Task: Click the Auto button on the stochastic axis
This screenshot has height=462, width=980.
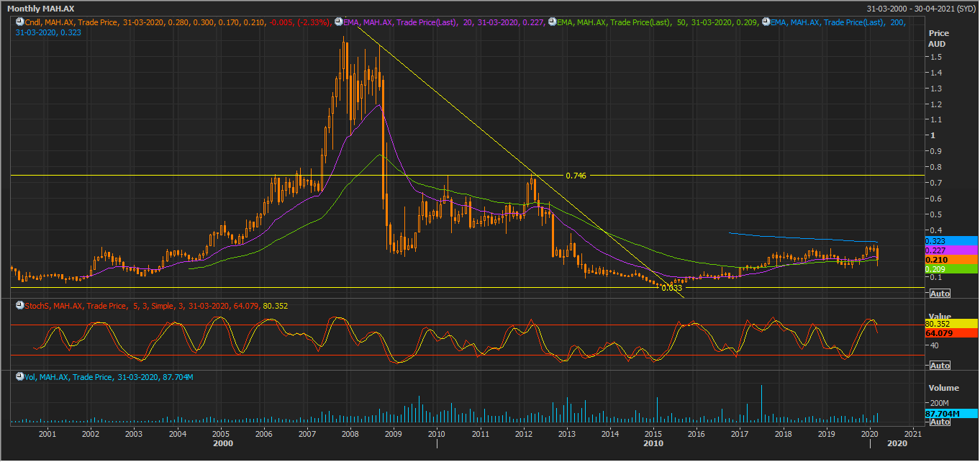Action: (x=940, y=366)
